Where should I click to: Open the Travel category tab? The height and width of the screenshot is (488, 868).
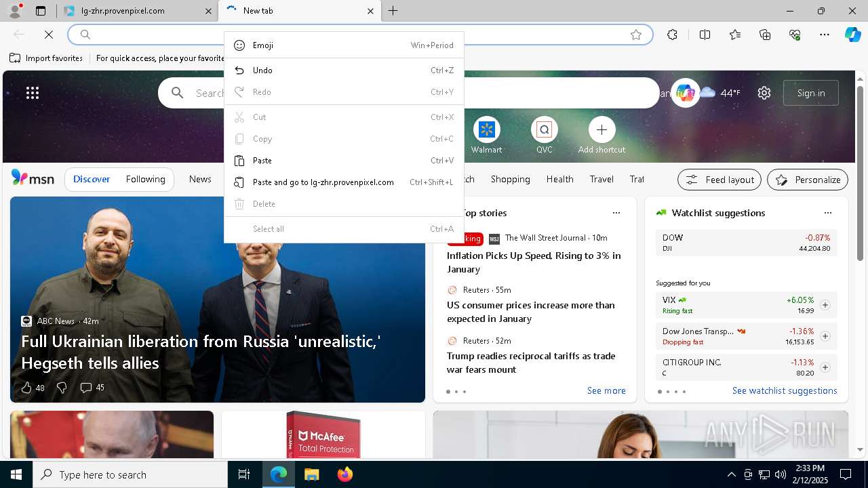601,179
